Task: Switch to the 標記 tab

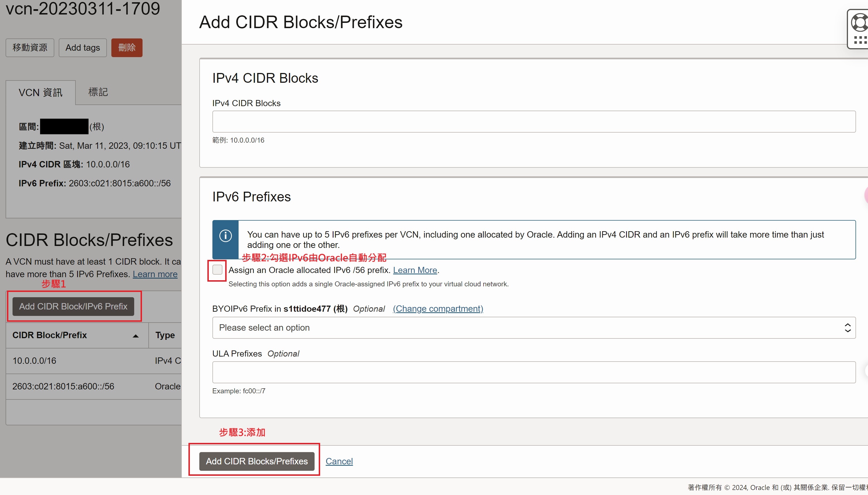Action: (98, 92)
